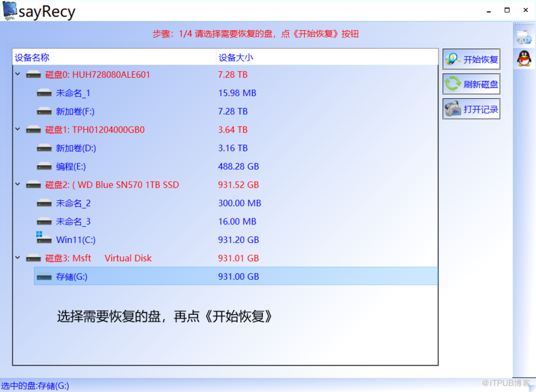
Task: Open the 打开记录 button
Action: click(471, 109)
